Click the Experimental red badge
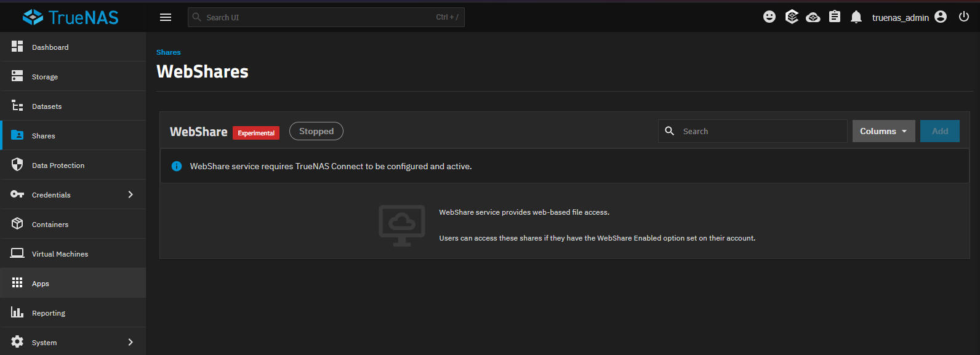Viewport: 980px width, 355px height. click(256, 133)
